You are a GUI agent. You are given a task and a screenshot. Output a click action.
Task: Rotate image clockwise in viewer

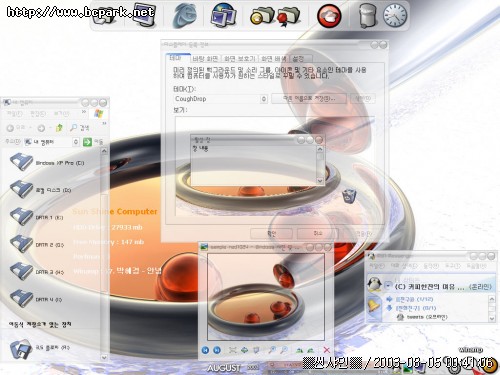coord(299,350)
